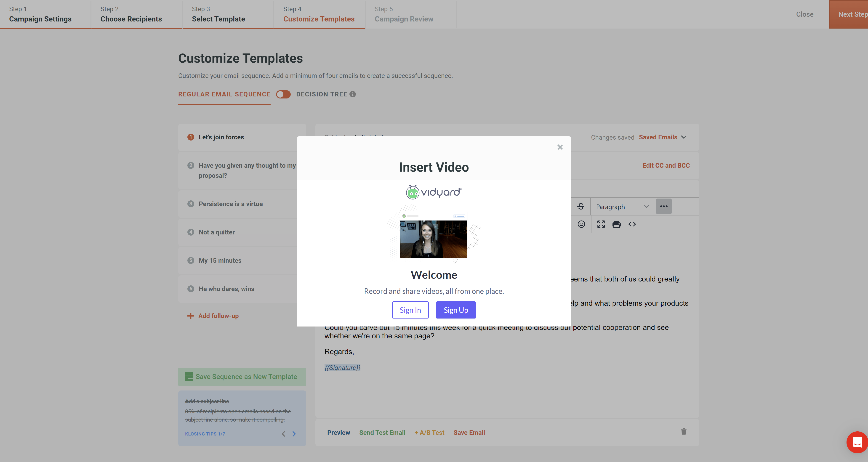Image resolution: width=868 pixels, height=462 pixels.
Task: Click the print icon in editor toolbar
Action: point(616,224)
